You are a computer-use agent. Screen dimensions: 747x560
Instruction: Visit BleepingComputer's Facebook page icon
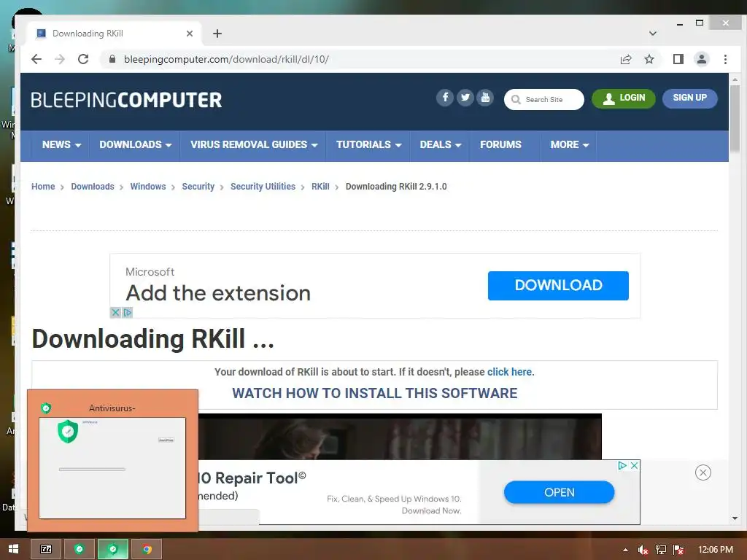click(x=444, y=98)
